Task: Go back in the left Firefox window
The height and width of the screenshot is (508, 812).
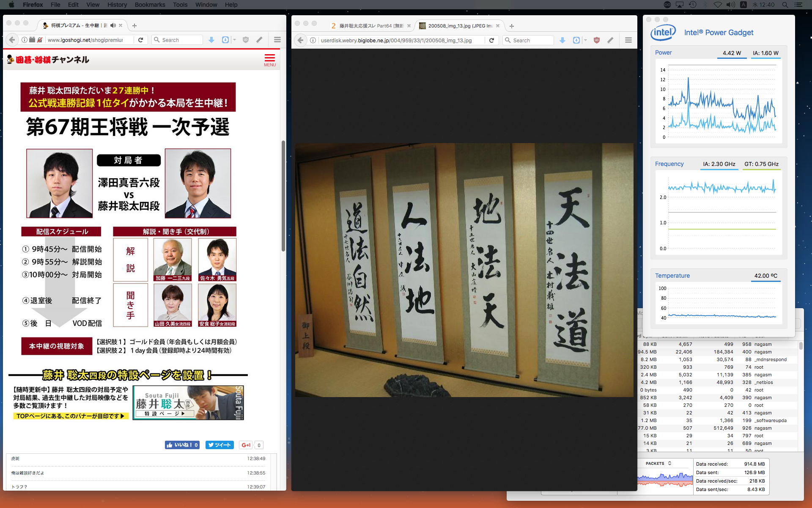Action: 12,40
